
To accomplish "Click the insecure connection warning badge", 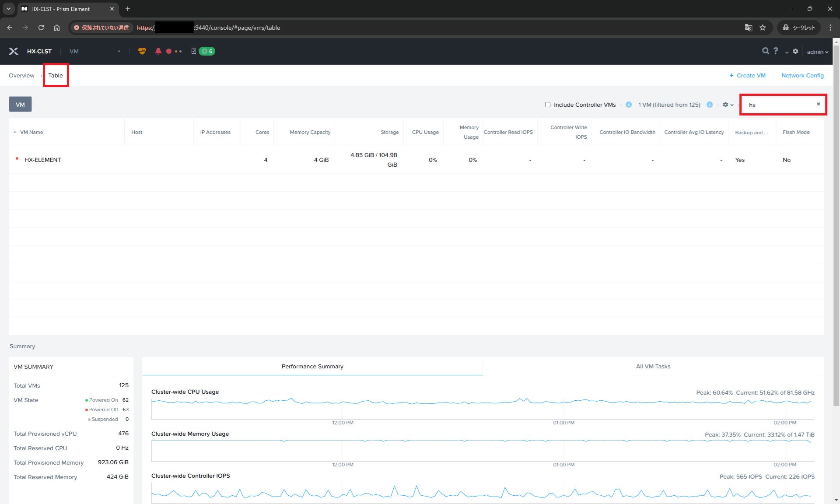I will (101, 28).
